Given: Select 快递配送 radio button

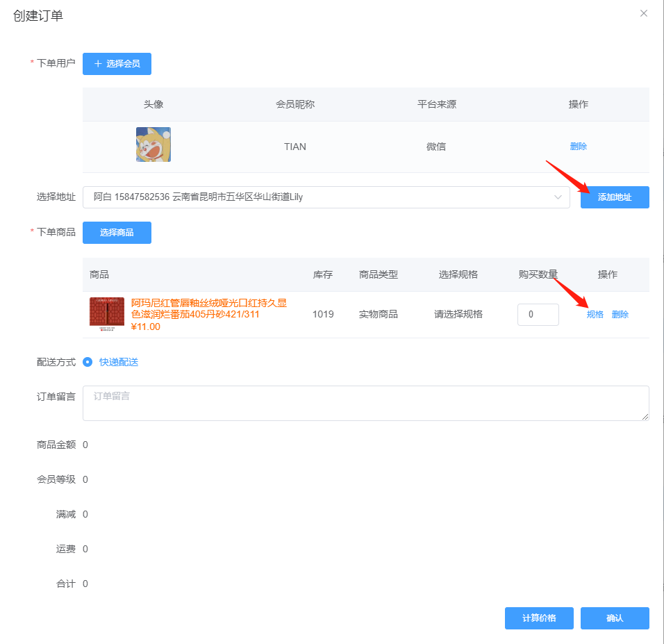Looking at the screenshot, I should (x=88, y=362).
